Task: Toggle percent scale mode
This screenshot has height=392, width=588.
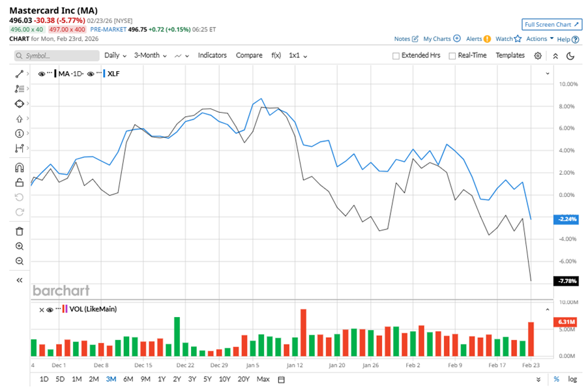Action: (x=557, y=379)
